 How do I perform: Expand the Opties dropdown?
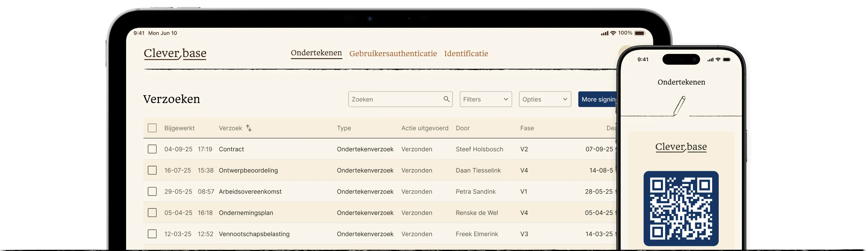coord(545,99)
